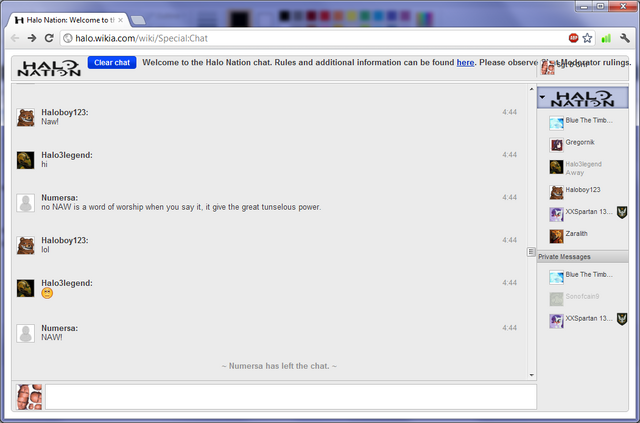Viewport: 640px width, 423px height.
Task: Click Haloboy123's avatar in the user list
Action: point(556,192)
